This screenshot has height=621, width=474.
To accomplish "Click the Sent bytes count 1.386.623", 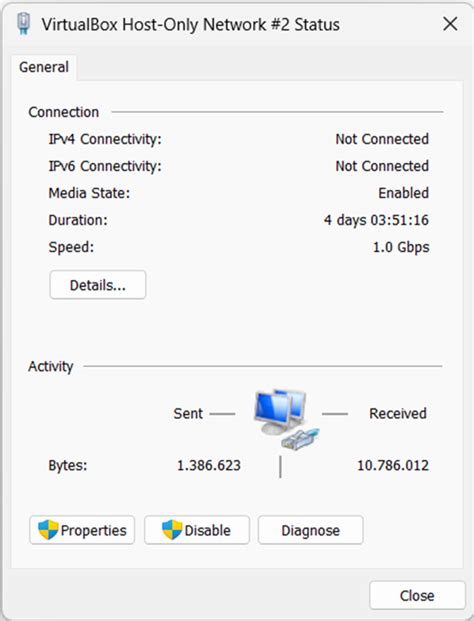I will (209, 465).
